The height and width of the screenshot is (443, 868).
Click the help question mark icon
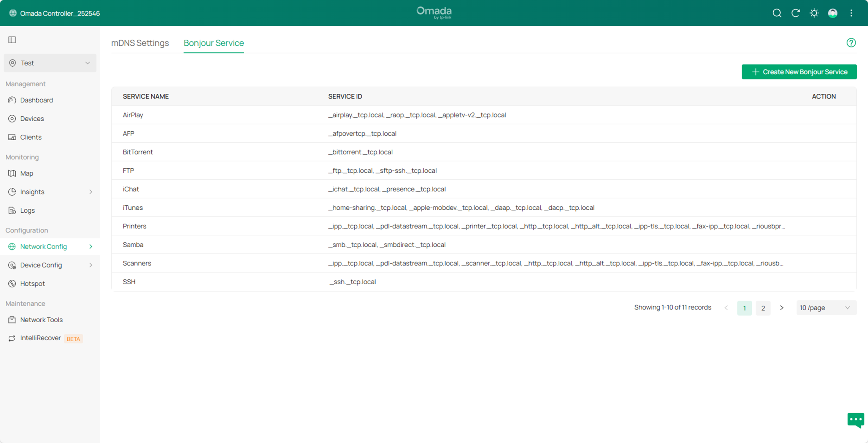point(851,42)
